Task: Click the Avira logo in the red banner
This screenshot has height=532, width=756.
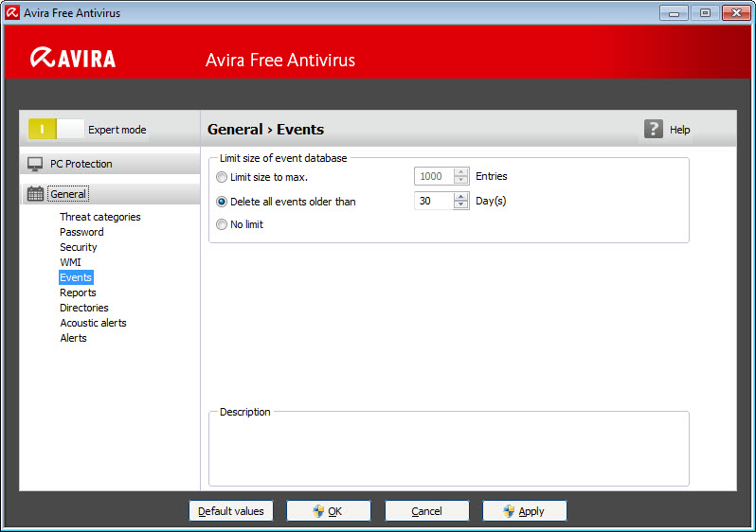Action: coord(73,59)
